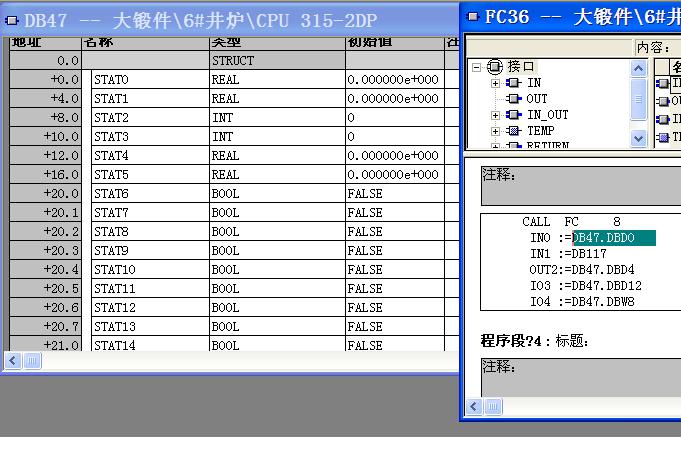Click the TEMP icon in the contents list
This screenshot has width=681, height=456.
[662, 136]
